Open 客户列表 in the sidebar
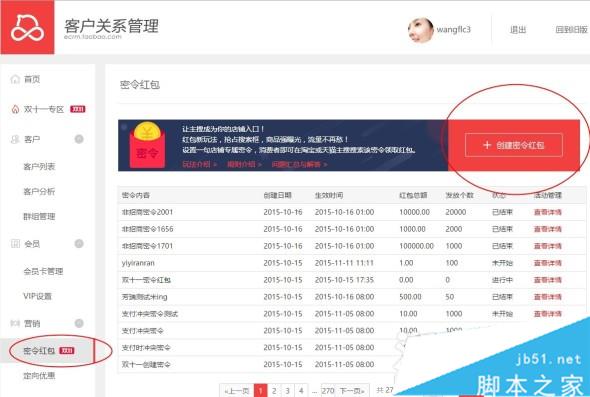Viewport: 590px width, 397px height. (39, 166)
